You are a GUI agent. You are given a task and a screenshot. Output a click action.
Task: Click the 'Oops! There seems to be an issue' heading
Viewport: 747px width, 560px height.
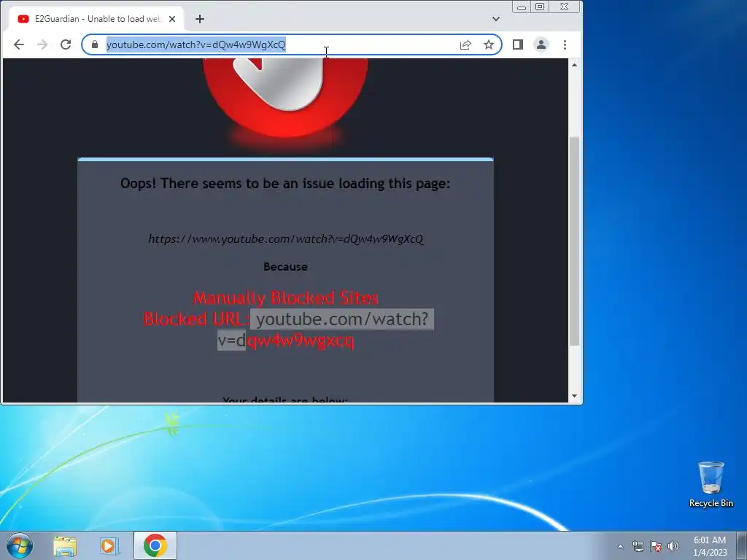tap(285, 183)
